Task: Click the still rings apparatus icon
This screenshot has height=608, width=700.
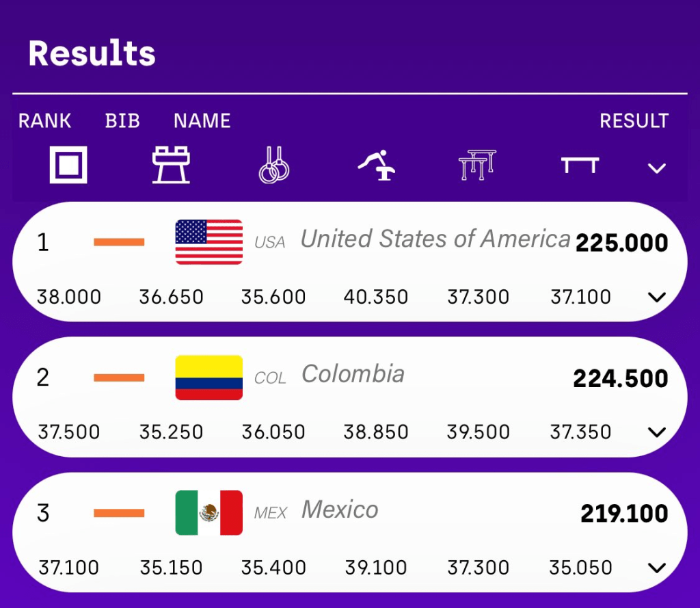Action: click(273, 166)
